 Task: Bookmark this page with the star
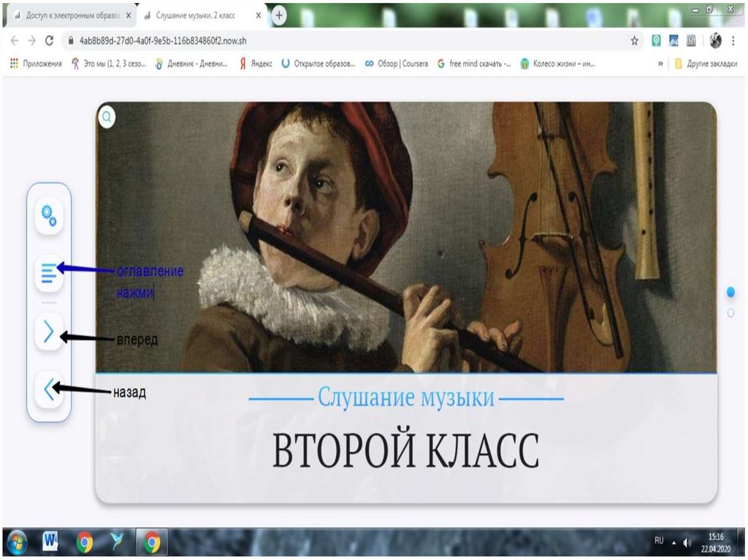click(x=634, y=41)
